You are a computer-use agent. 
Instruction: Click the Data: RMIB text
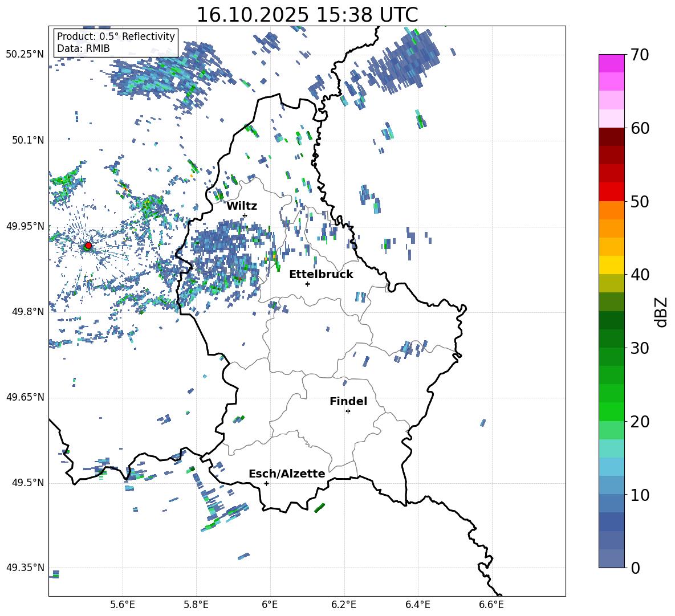click(x=83, y=48)
